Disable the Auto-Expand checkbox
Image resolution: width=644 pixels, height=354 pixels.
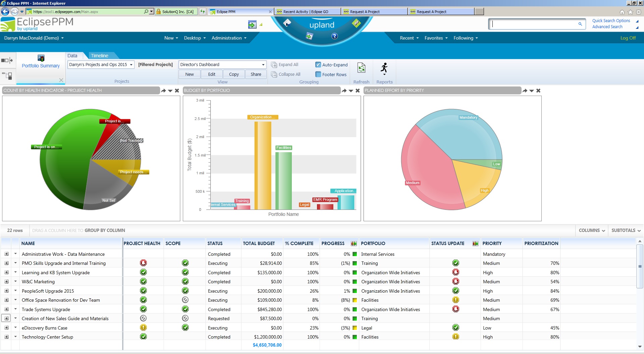pyautogui.click(x=318, y=65)
